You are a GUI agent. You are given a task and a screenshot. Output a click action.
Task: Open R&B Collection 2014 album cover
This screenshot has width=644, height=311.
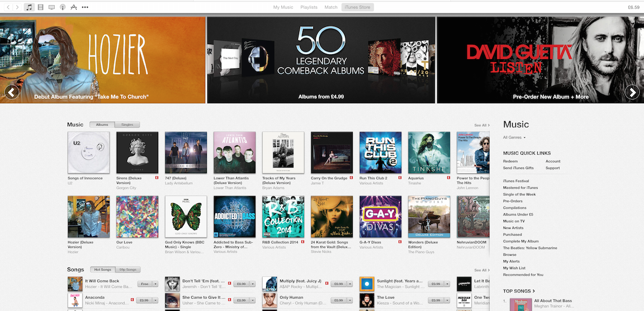283,217
